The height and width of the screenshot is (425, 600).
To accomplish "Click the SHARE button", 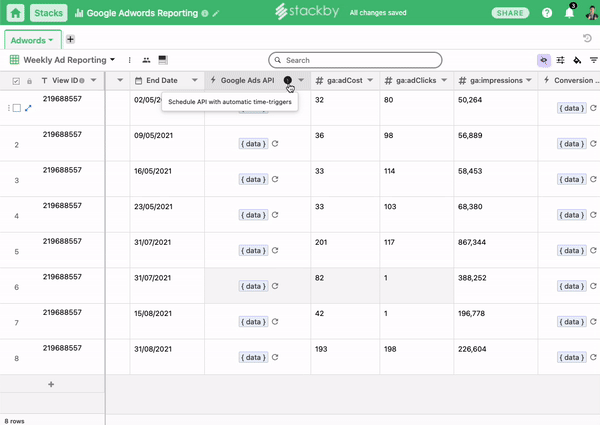I will point(511,14).
